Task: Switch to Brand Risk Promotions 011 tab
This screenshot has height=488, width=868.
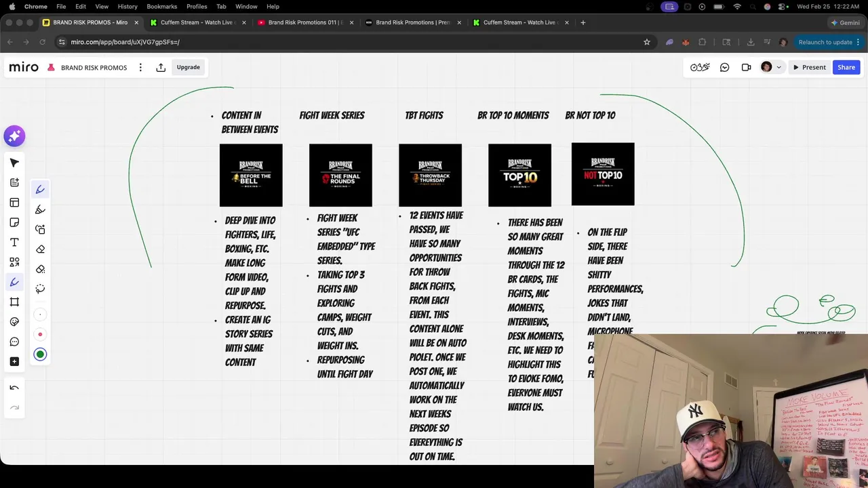Action: [306, 22]
